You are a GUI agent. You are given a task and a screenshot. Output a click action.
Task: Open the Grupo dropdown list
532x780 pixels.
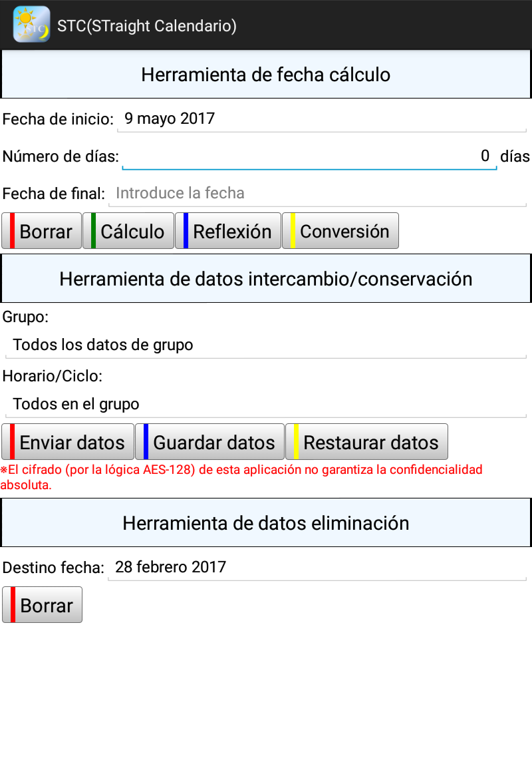[x=265, y=345]
